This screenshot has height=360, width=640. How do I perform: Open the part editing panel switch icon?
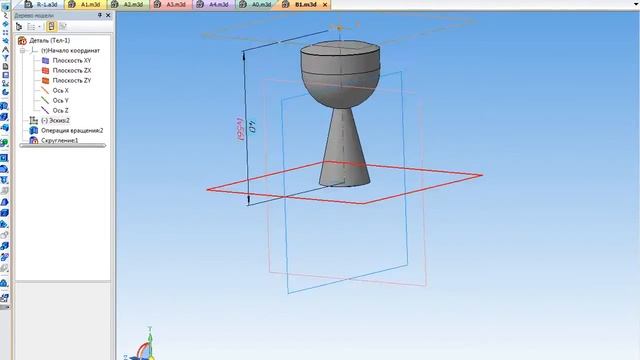5,6
